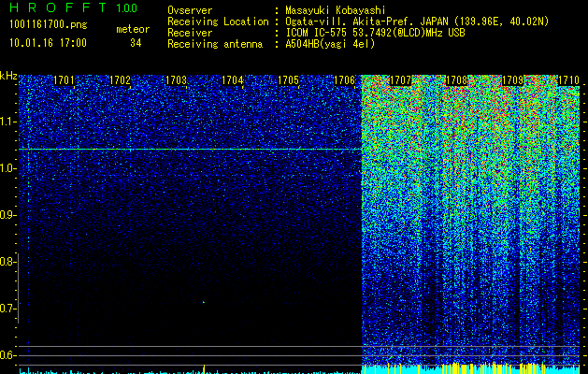Click the 0.9 kHz axis label
Viewport: 588px width, 374px height.
click(x=7, y=215)
